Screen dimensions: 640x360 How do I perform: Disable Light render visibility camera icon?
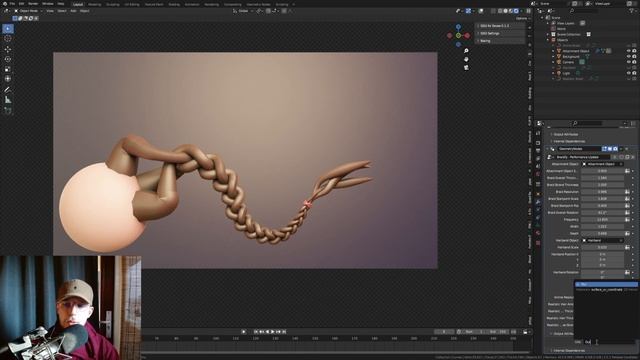pos(634,73)
